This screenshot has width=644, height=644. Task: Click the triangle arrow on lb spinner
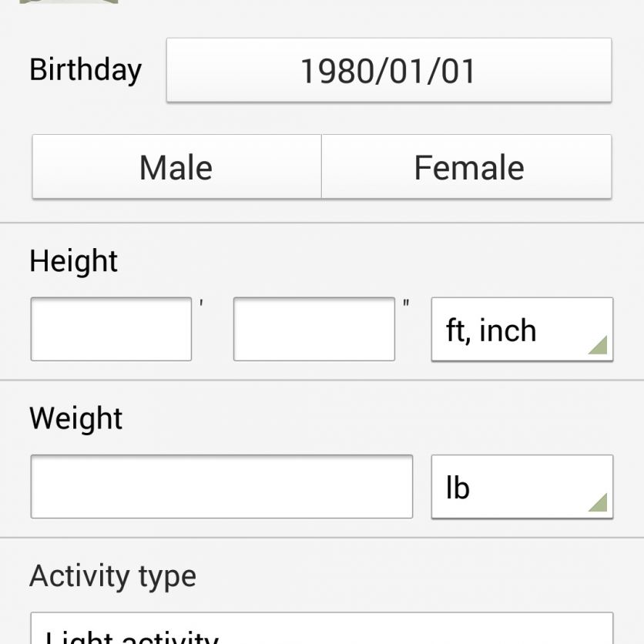pyautogui.click(x=598, y=502)
